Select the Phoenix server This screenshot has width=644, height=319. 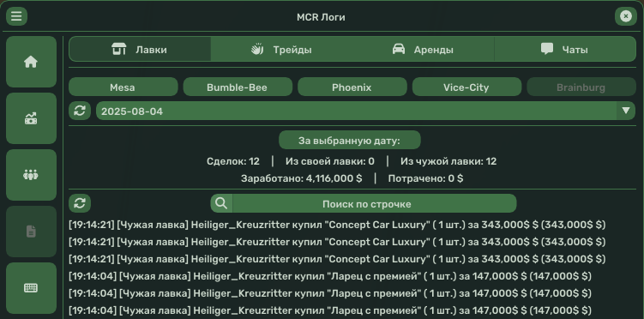pos(352,87)
